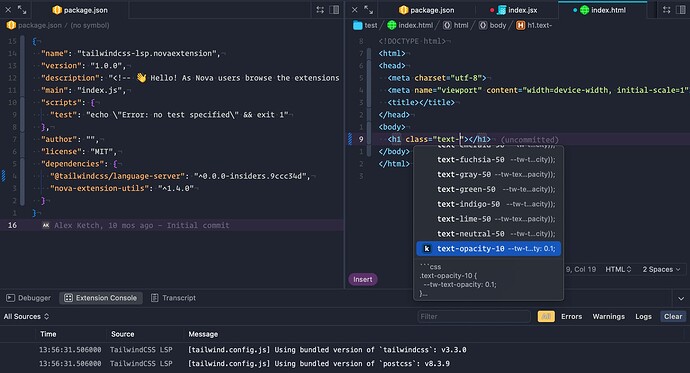Click the package.json breadcrumb in left pane

[34, 25]
